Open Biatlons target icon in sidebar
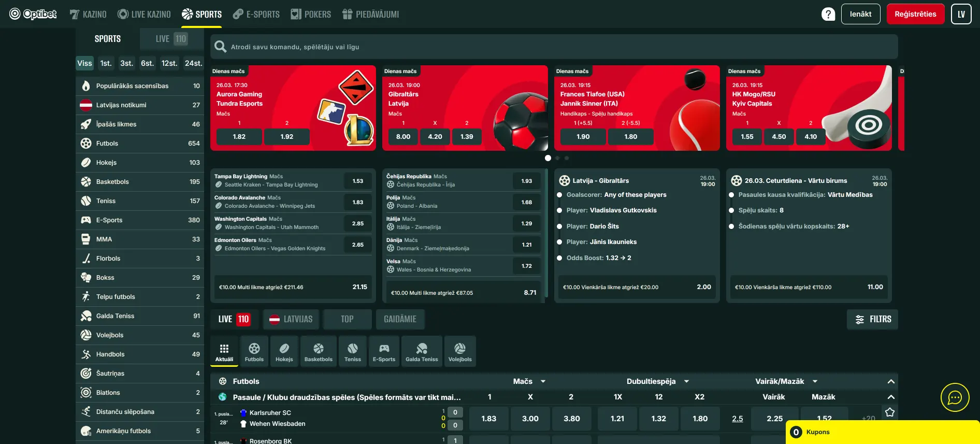 (86, 393)
